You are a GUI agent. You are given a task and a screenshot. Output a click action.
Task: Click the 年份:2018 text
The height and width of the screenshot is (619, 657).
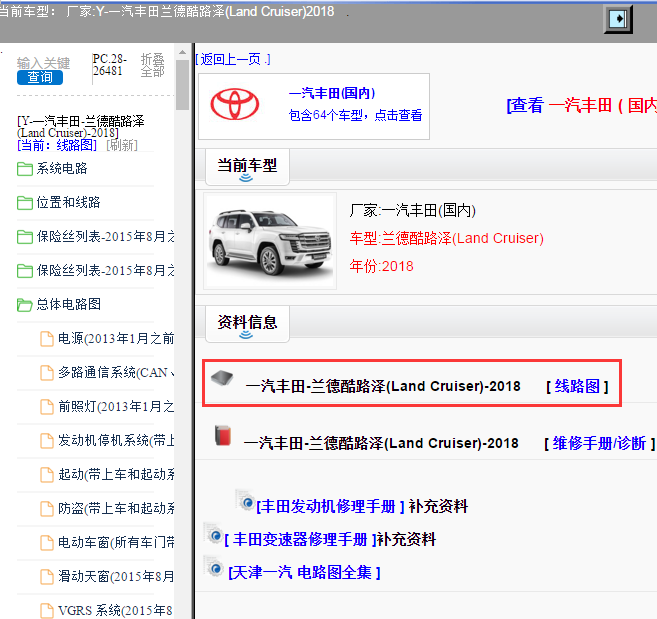tap(381, 266)
